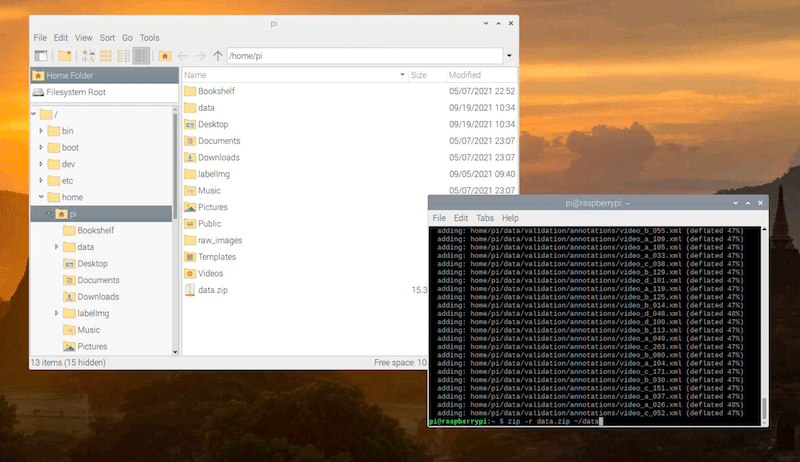Collapse the home tree folder
The width and height of the screenshot is (800, 462).
(41, 197)
